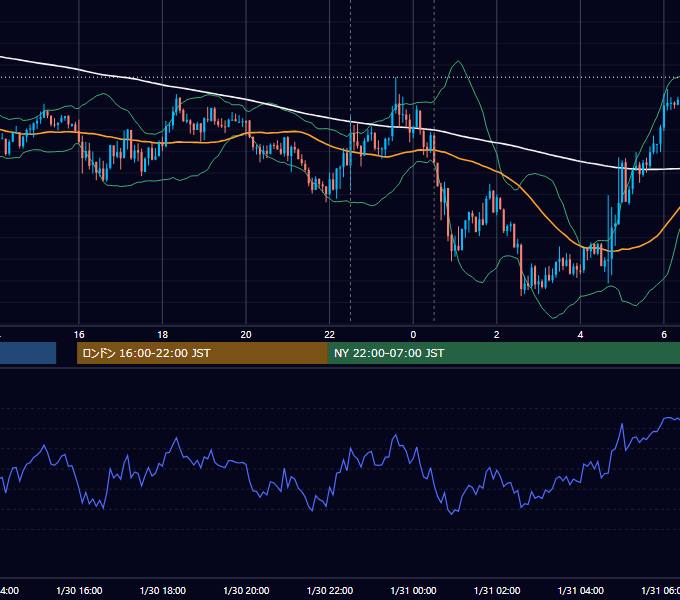Screen dimensions: 680x600
Task: Click the "0" midnight label on price chart axis
Action: (x=413, y=335)
